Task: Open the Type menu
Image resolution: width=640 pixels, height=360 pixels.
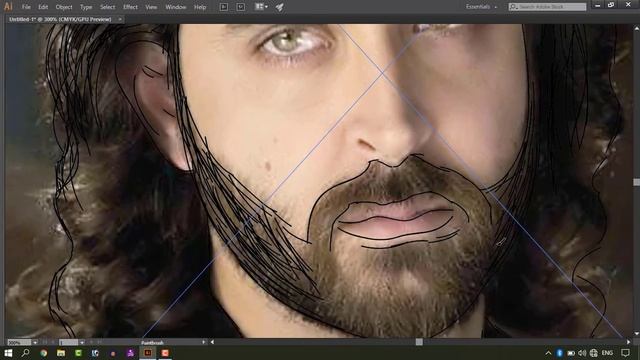Action: [x=86, y=7]
